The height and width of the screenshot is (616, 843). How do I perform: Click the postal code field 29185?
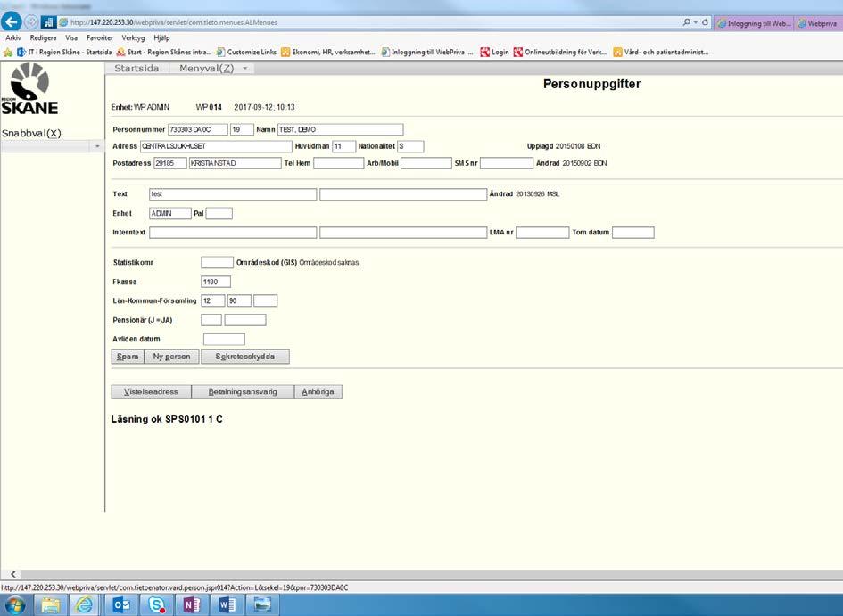pyautogui.click(x=169, y=163)
